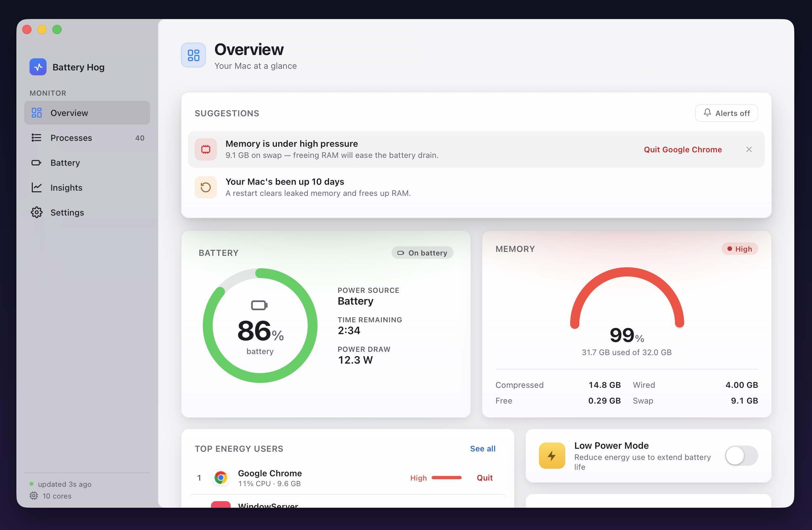This screenshot has width=812, height=530.
Task: Enable Low Power Mode switch
Action: click(x=741, y=456)
